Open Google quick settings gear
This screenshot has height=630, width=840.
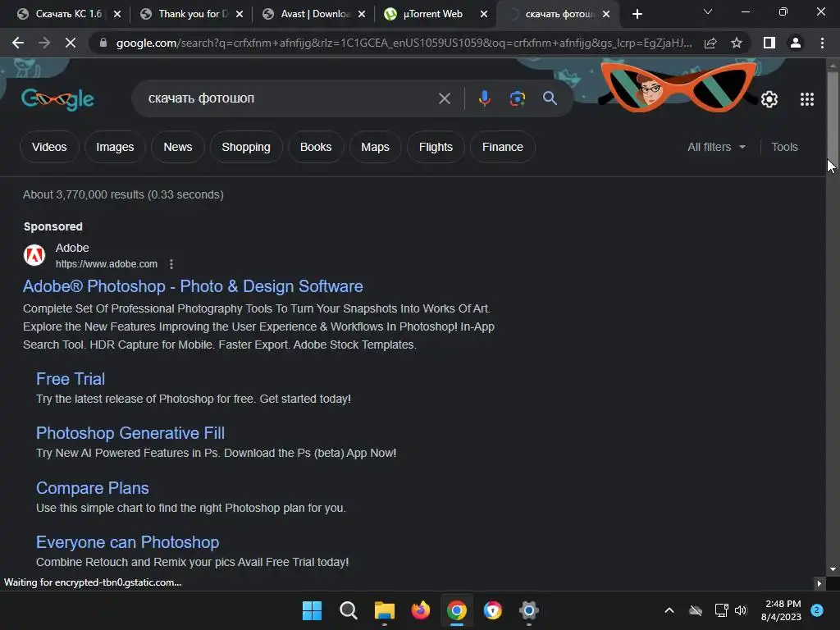pos(769,99)
